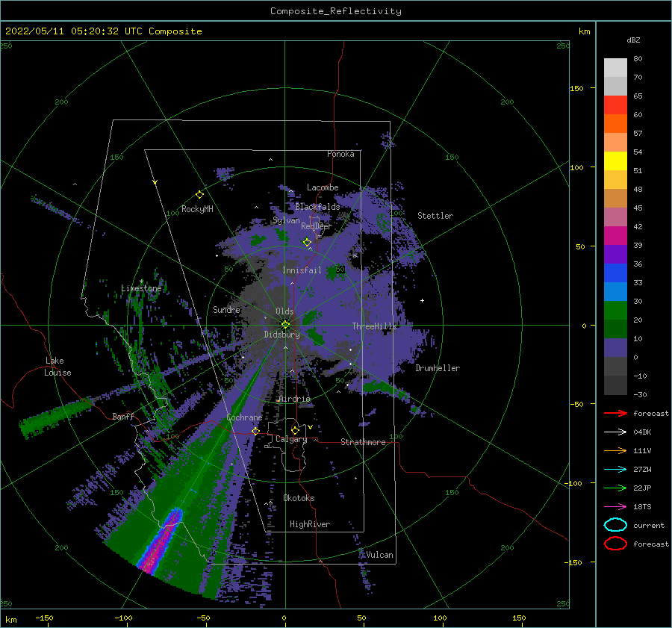Click the magenta 42–39 dBZ legend swatch
Image resolution: width=672 pixels, height=628 pixels.
(x=615, y=235)
